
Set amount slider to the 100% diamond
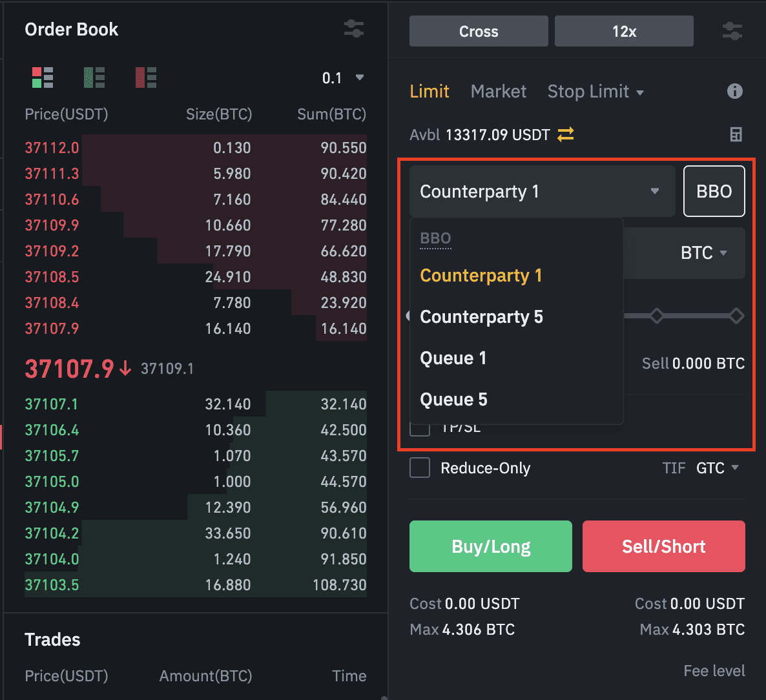tap(736, 316)
